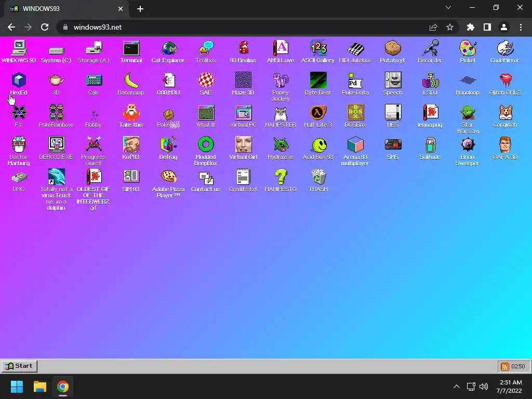Go back in browser history
Screen dimensions: 532x399
tap(11, 27)
